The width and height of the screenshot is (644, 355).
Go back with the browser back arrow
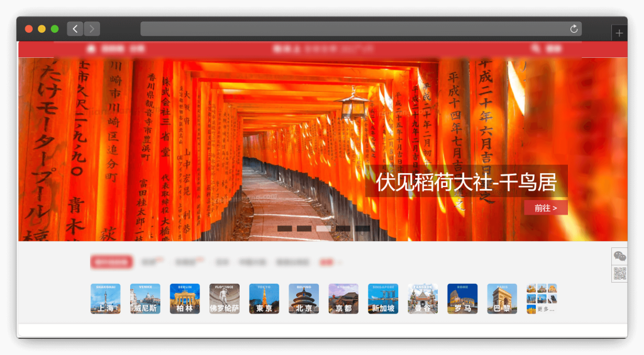point(75,29)
